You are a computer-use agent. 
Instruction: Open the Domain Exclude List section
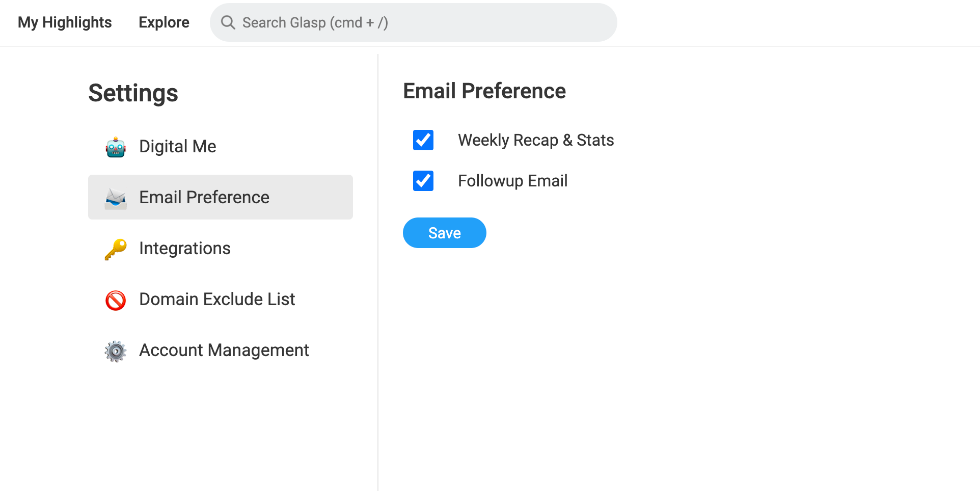coord(217,299)
